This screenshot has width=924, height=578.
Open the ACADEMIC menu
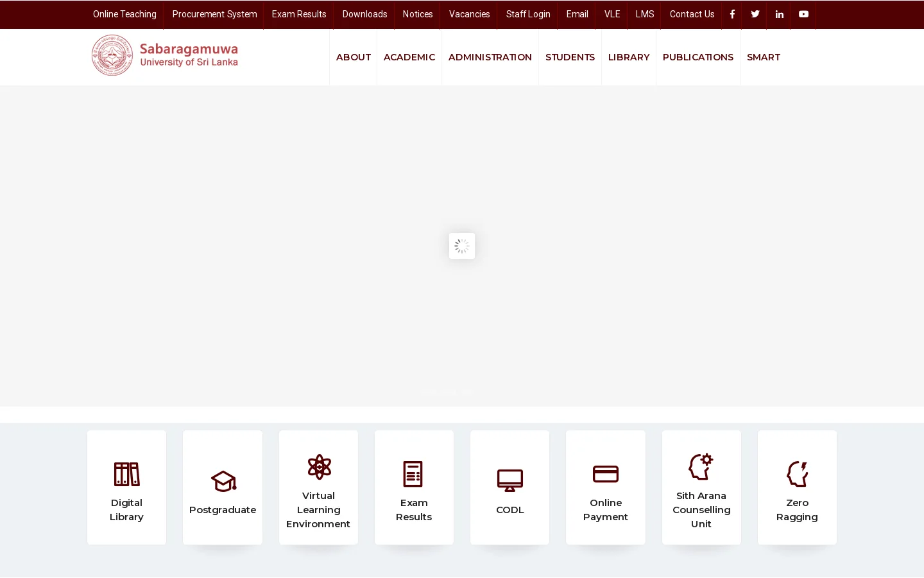click(409, 57)
